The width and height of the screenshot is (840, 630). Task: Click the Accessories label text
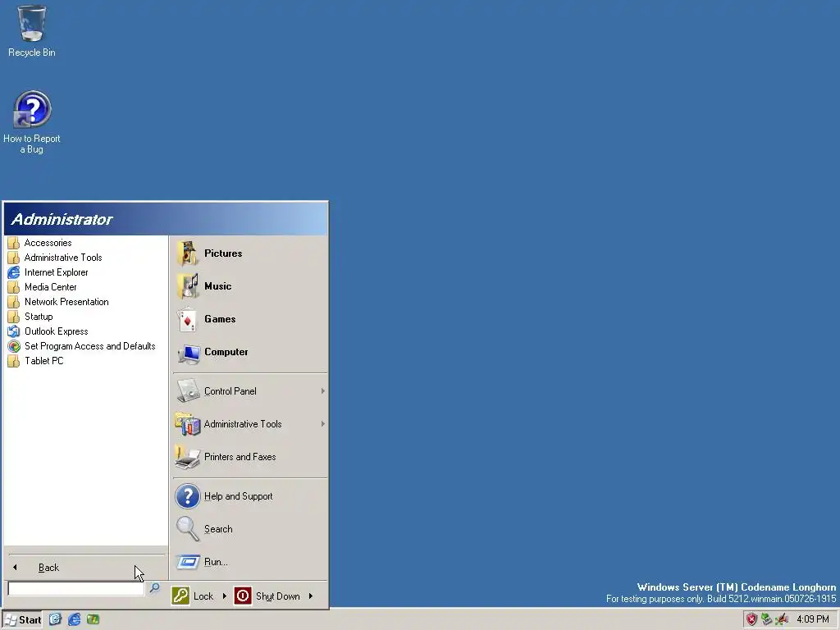click(x=48, y=243)
